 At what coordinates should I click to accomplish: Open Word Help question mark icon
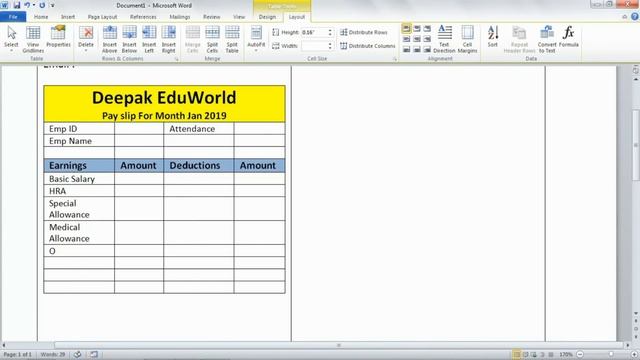tap(635, 17)
